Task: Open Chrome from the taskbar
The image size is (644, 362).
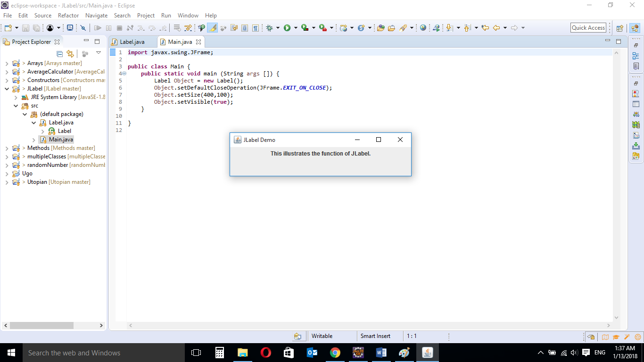Action: pyautogui.click(x=335, y=353)
